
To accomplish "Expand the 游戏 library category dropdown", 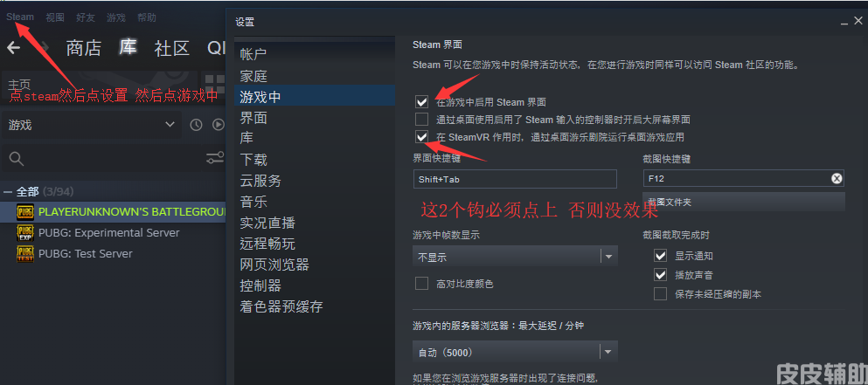I will click(91, 125).
